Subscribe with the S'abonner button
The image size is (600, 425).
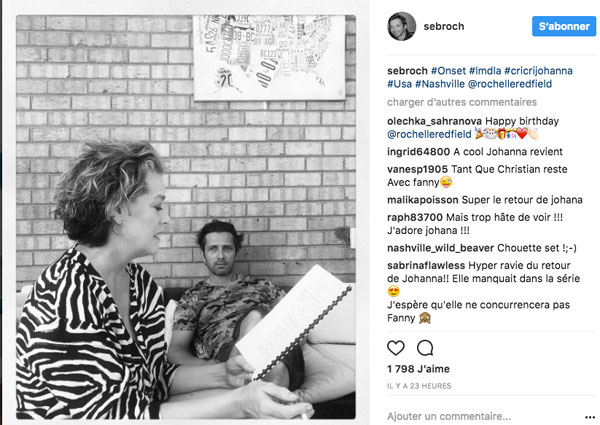pyautogui.click(x=564, y=26)
